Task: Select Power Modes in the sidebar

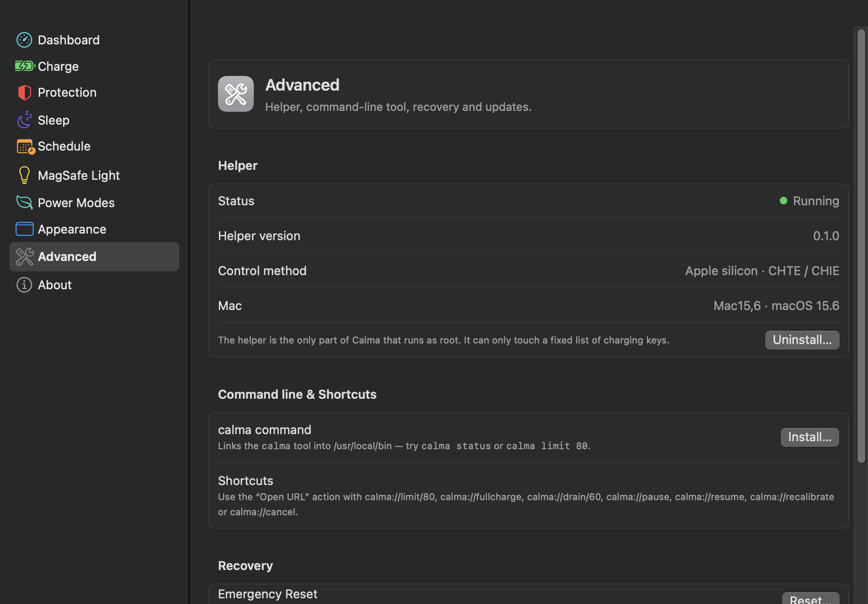Action: [x=94, y=202]
